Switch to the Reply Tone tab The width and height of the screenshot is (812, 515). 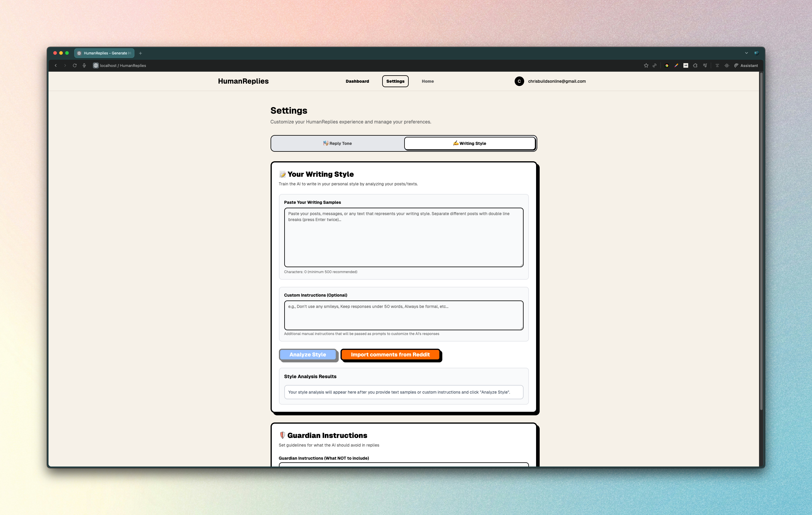(x=337, y=143)
